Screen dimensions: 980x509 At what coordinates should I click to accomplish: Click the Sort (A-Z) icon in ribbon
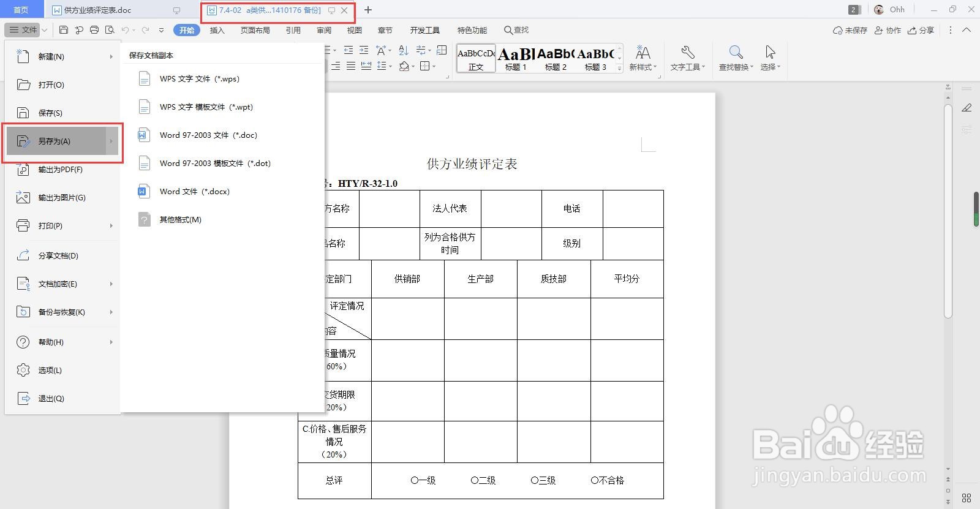403,50
